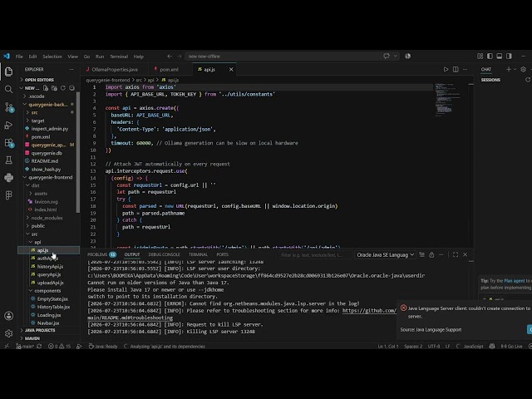Collapse all folders in Explorer
Screen dimensions: 532x399
(x=71, y=88)
